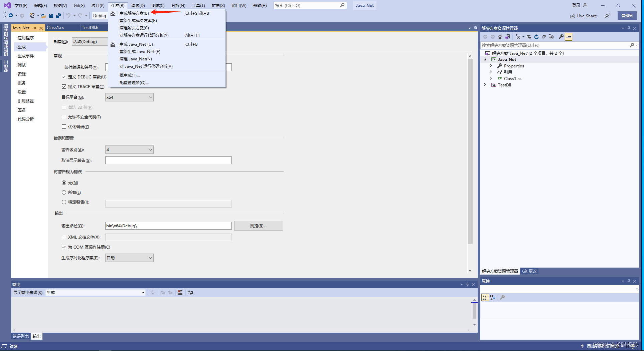Click the gear icon above the editor area

pyautogui.click(x=476, y=28)
